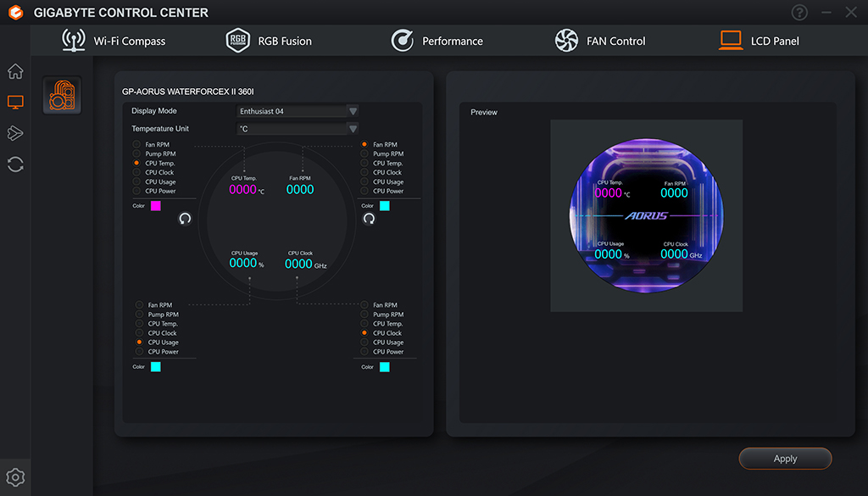Open the Temperature Unit dropdown arrow
This screenshot has width=868, height=496.
353,129
